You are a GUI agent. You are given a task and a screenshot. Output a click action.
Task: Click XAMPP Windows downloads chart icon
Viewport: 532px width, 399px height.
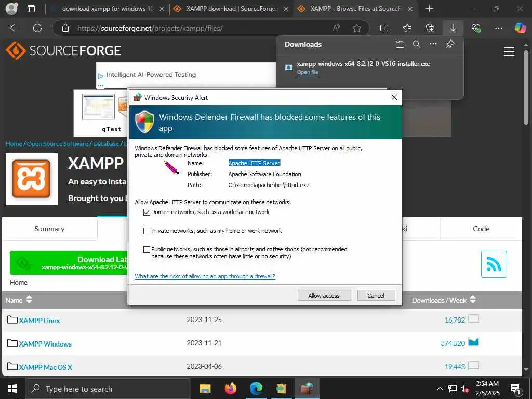coord(473,342)
